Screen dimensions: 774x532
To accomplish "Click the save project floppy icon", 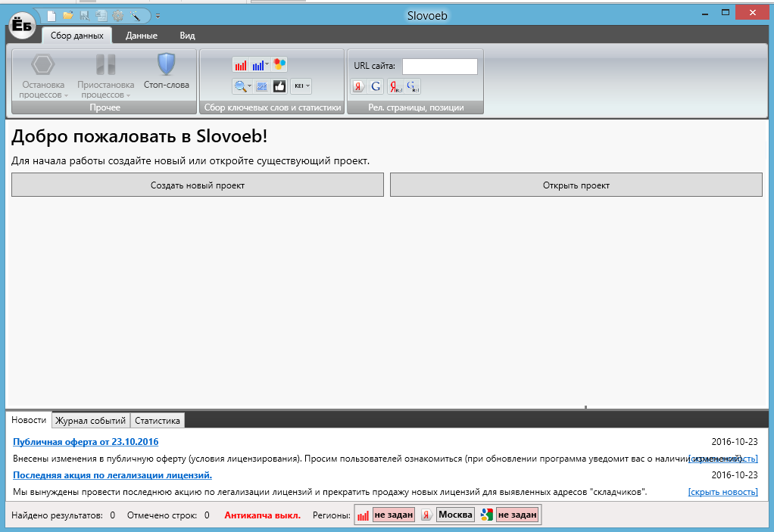I will point(85,16).
